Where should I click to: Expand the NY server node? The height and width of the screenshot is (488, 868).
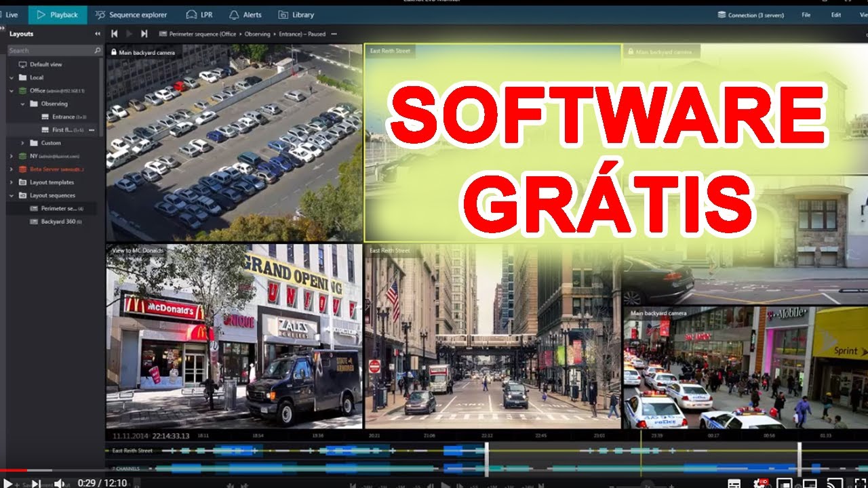pyautogui.click(x=12, y=156)
